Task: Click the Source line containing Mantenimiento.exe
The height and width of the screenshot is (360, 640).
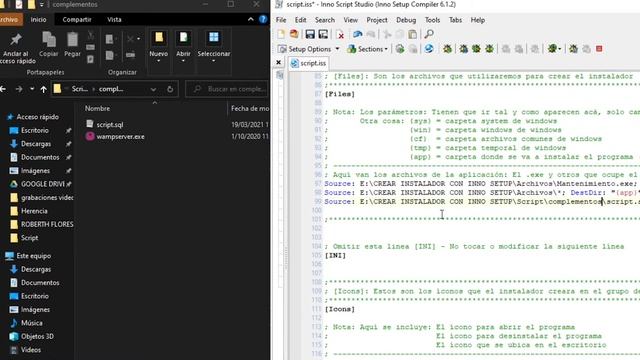Action: (x=482, y=184)
